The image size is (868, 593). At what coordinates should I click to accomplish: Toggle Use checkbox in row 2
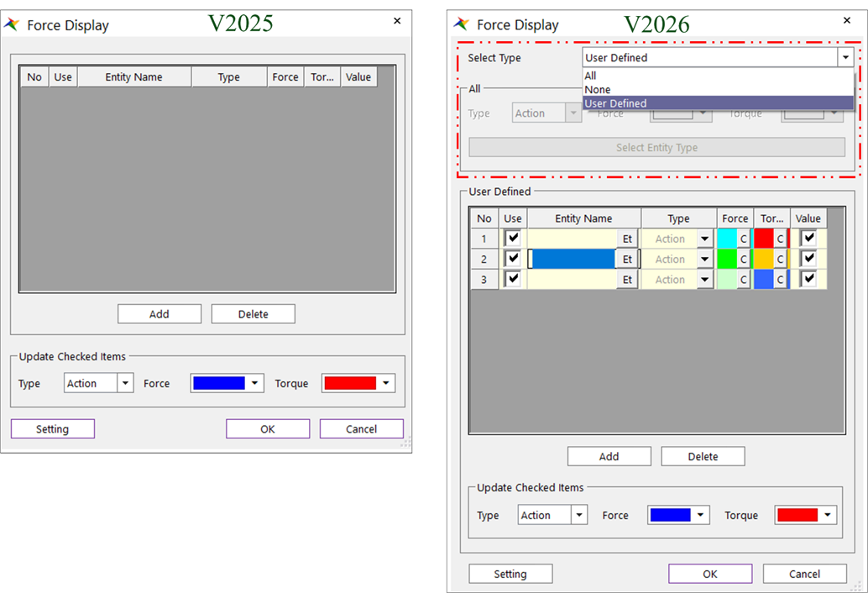tap(513, 259)
